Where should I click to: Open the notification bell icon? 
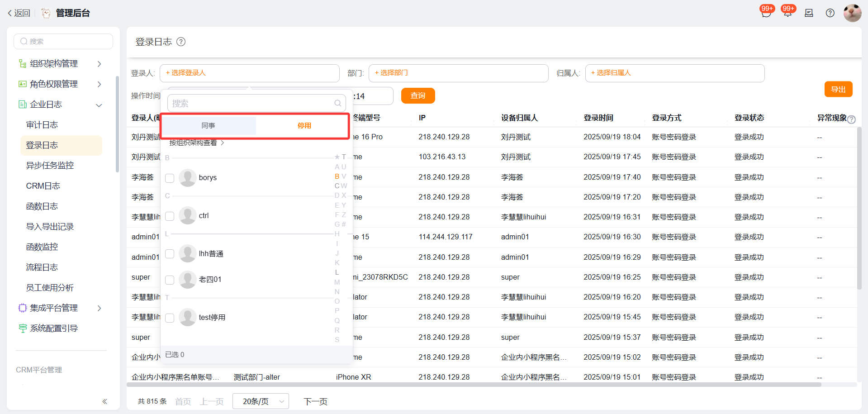click(787, 13)
